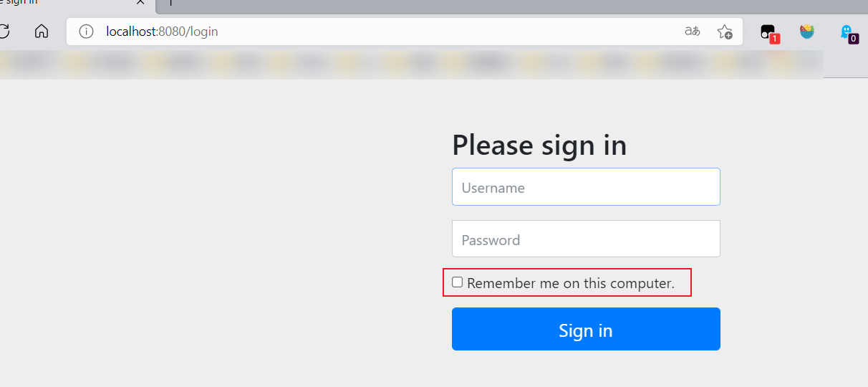
Task: Close the sign in browser tab
Action: click(140, 3)
